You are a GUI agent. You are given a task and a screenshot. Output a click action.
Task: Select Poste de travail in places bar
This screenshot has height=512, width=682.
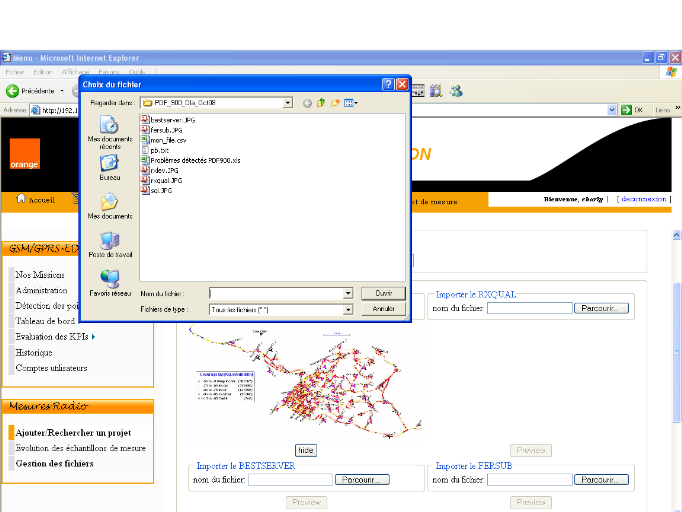click(x=110, y=244)
